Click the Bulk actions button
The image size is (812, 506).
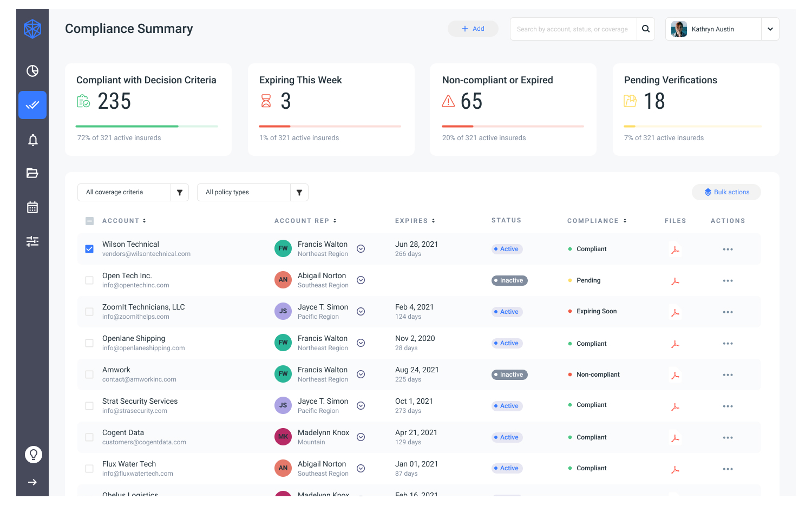pyautogui.click(x=726, y=192)
